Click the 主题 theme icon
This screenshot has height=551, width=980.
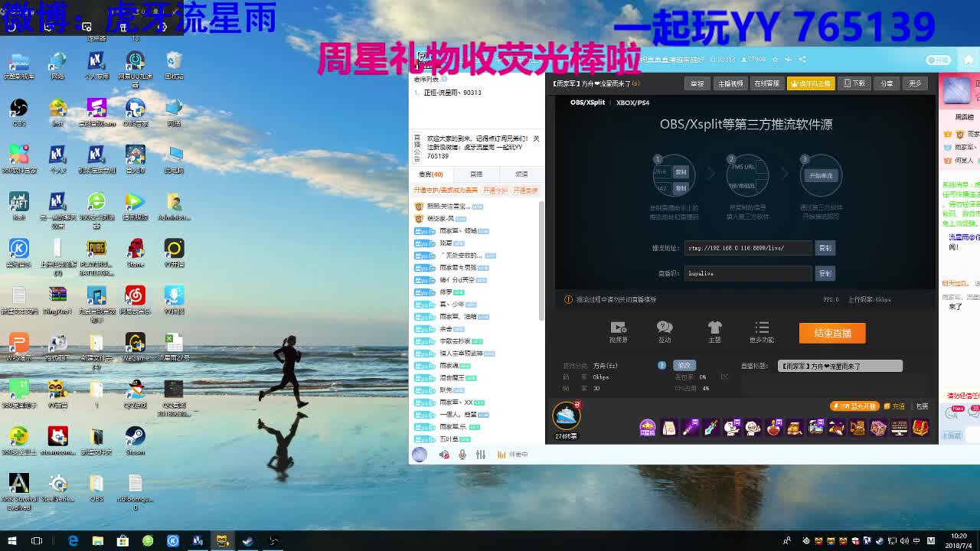pyautogui.click(x=714, y=329)
